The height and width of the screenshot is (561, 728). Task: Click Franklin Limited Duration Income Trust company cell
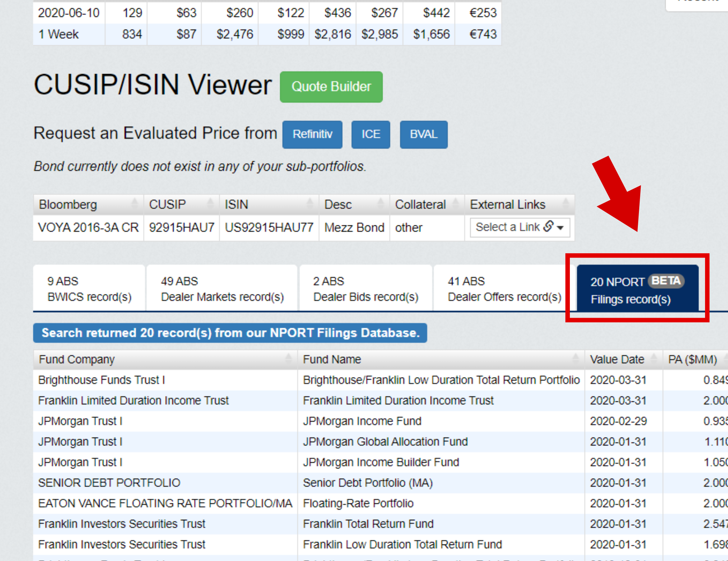pos(165,401)
